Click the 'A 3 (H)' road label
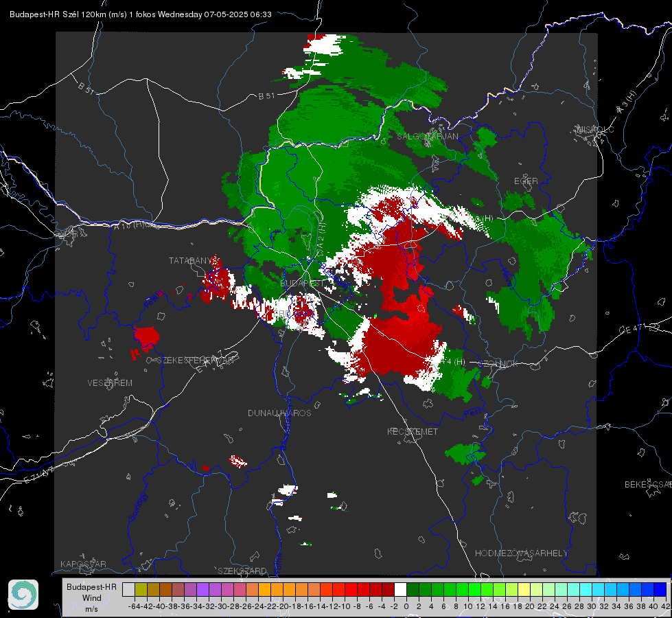 click(x=627, y=102)
